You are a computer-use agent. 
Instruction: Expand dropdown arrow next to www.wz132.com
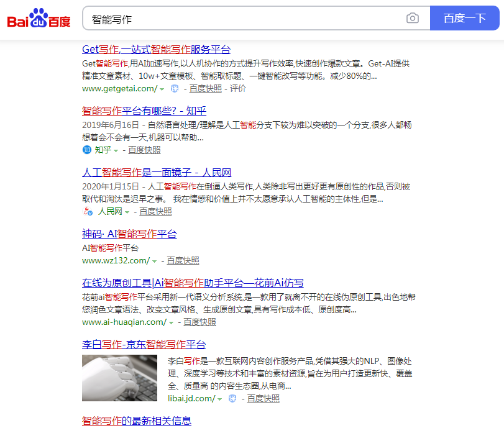pos(154,261)
